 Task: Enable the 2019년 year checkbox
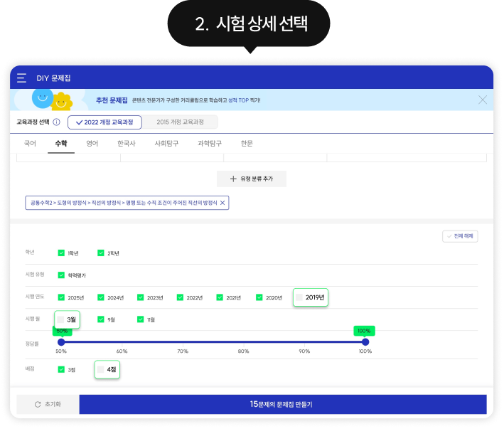pos(300,297)
